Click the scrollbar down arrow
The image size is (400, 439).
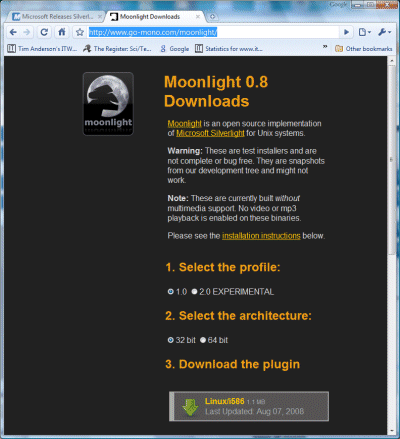(392, 431)
